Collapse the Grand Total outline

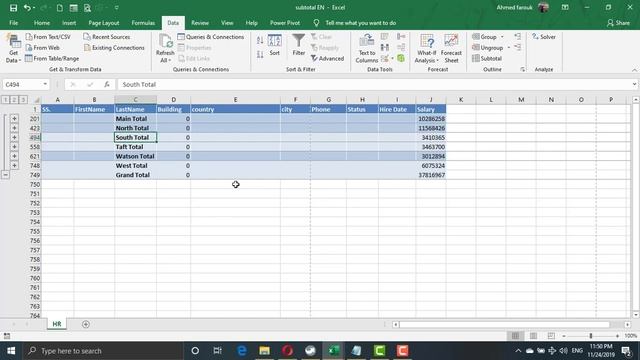[x=5, y=175]
